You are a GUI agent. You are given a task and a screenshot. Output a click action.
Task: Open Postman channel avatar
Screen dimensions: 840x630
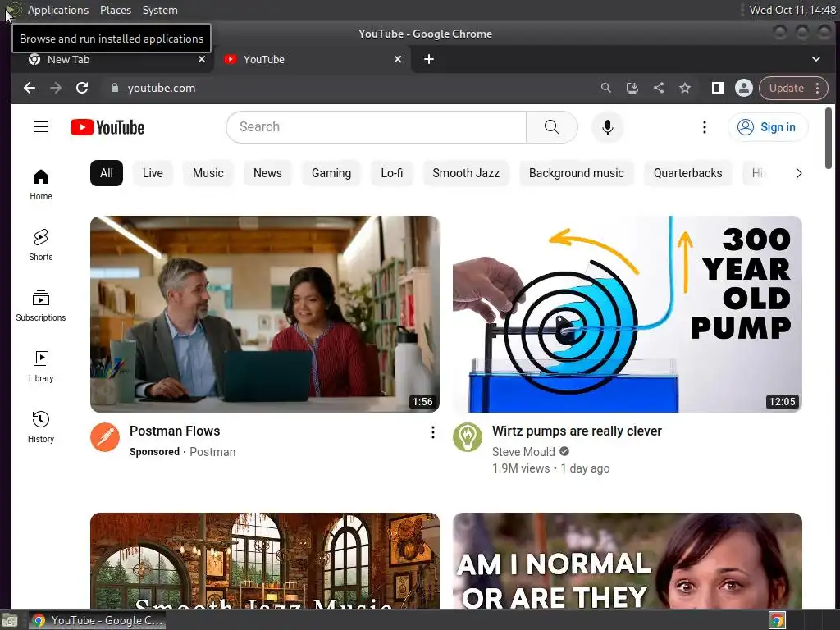[x=105, y=437]
